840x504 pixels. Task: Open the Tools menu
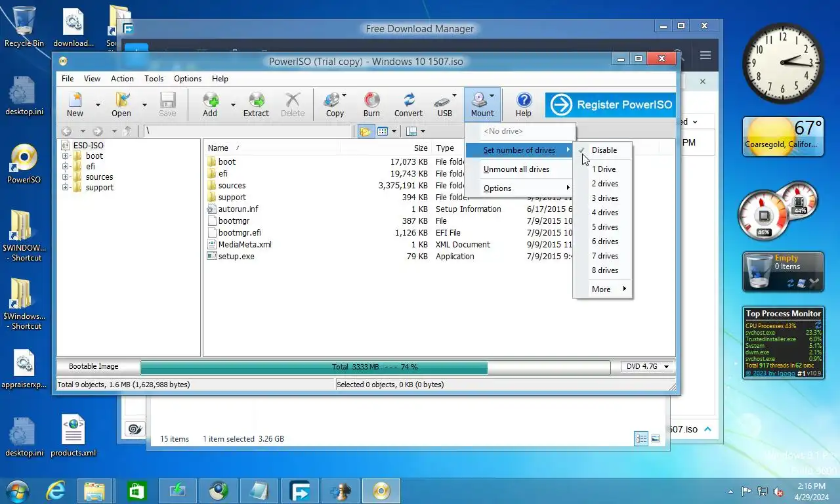tap(154, 79)
